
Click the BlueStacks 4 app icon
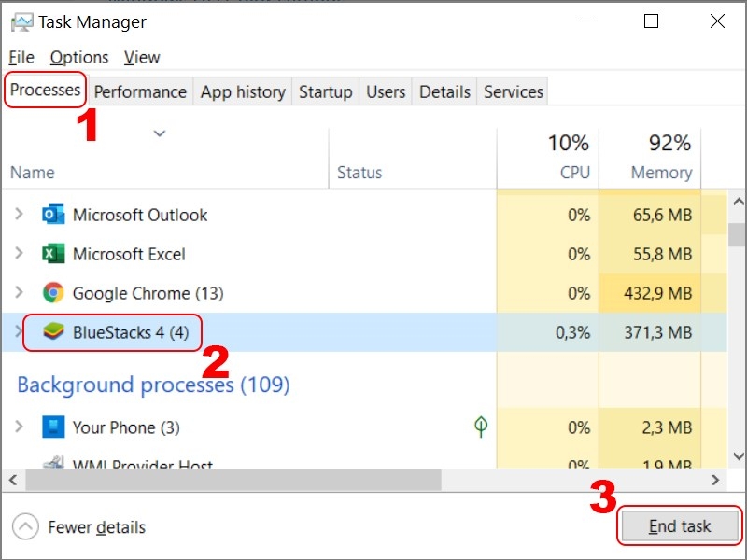tap(53, 331)
